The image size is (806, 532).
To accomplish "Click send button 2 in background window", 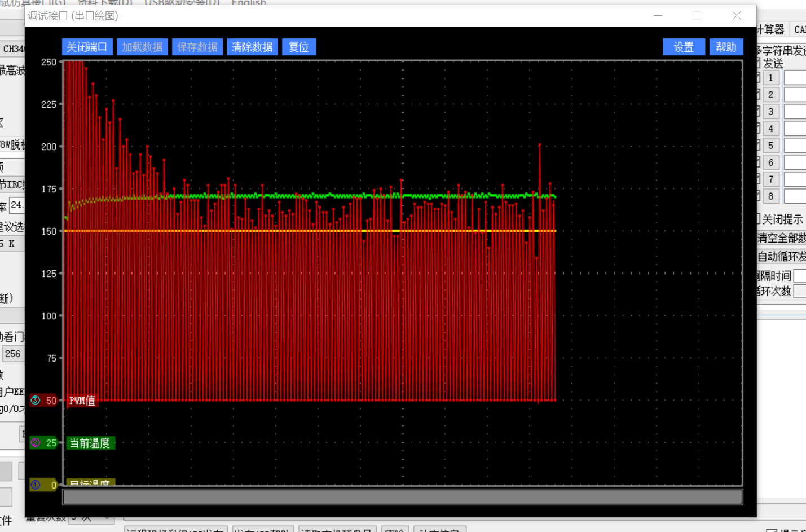I will 770,95.
